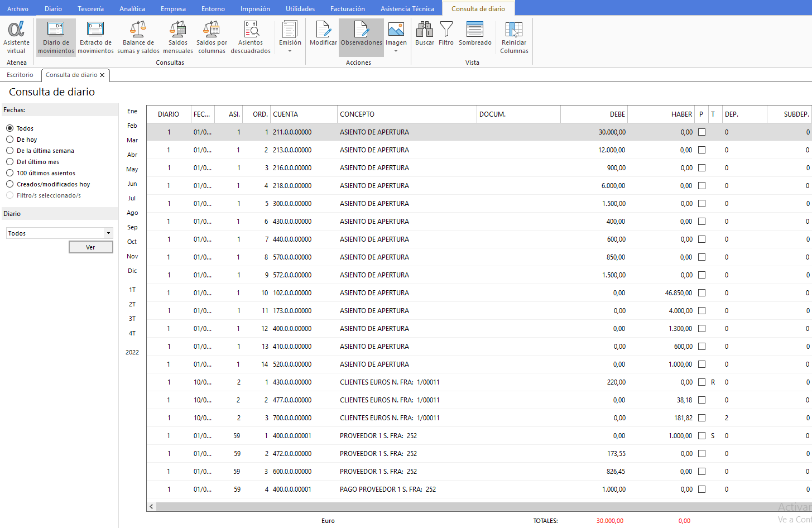
Task: Tick P checkbox for PAGO PROVEEDOR 1 row
Action: point(702,489)
